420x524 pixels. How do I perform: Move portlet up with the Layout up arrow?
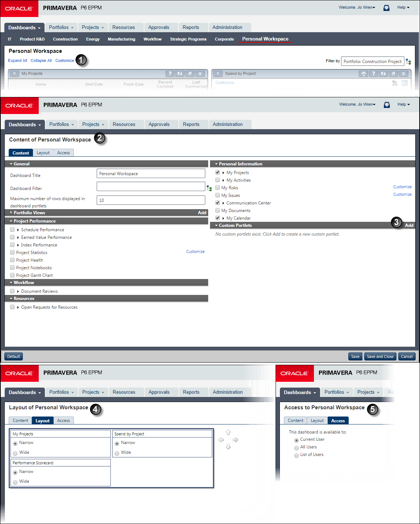228,432
